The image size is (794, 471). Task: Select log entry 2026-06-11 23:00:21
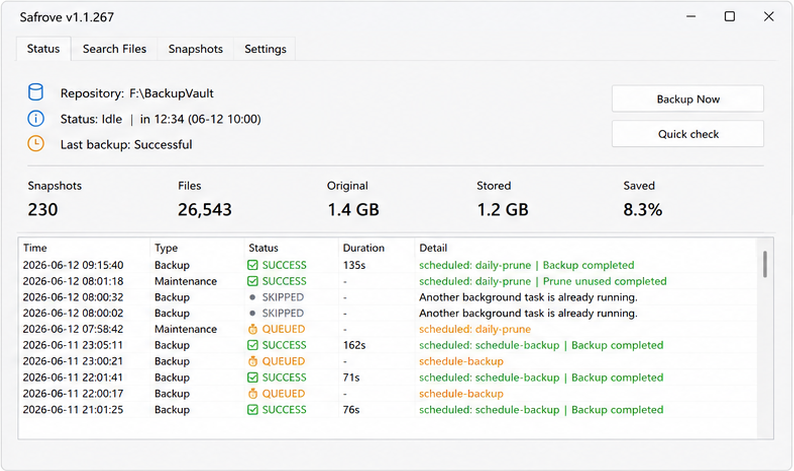pyautogui.click(x=388, y=362)
